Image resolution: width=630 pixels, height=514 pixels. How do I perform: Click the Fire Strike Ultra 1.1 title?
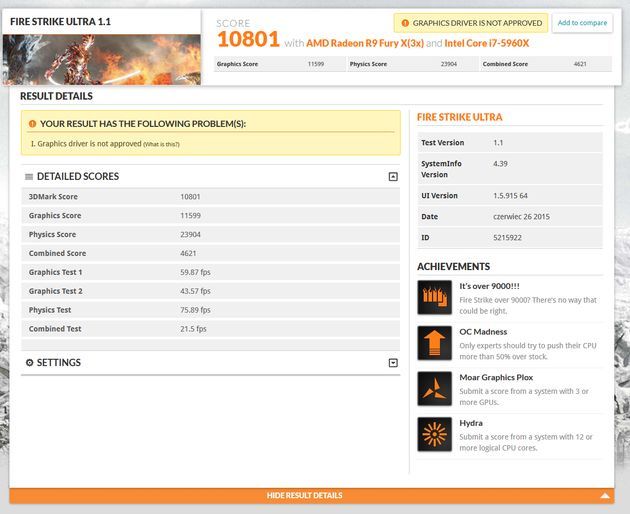[x=60, y=22]
